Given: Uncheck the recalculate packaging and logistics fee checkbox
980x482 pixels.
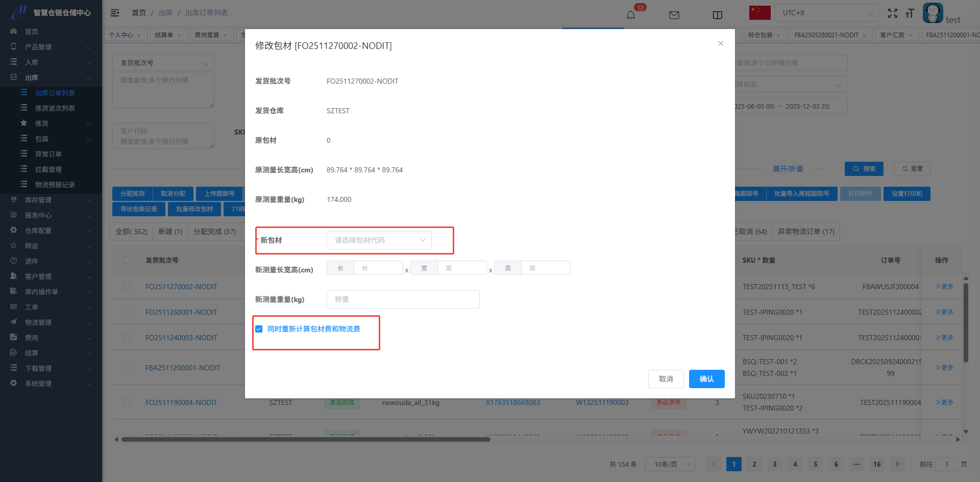Looking at the screenshot, I should (x=259, y=329).
